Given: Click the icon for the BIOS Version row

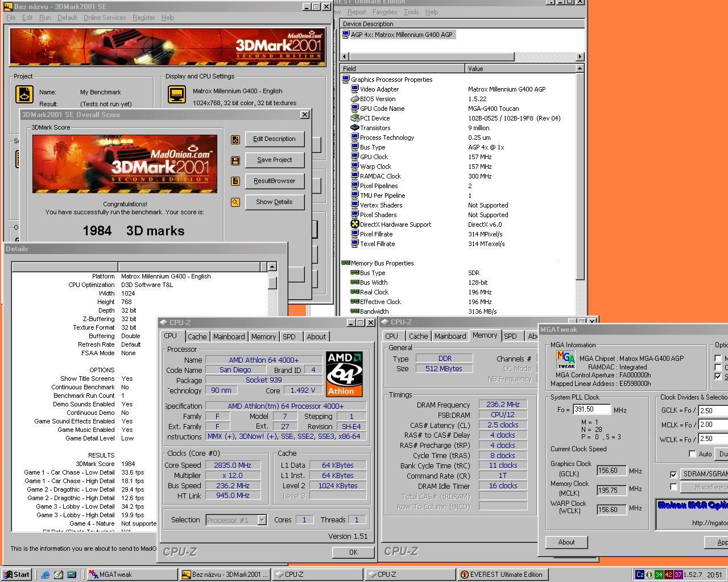Looking at the screenshot, I should coord(354,98).
